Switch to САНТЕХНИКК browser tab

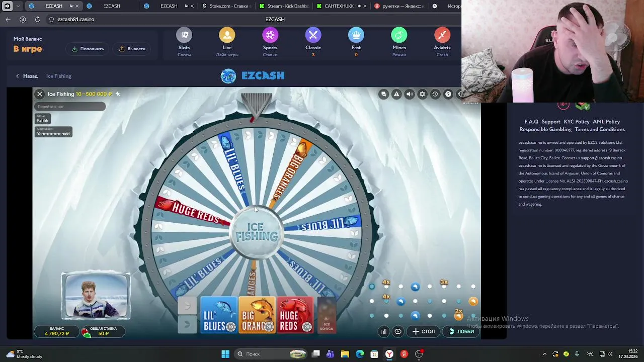342,6
